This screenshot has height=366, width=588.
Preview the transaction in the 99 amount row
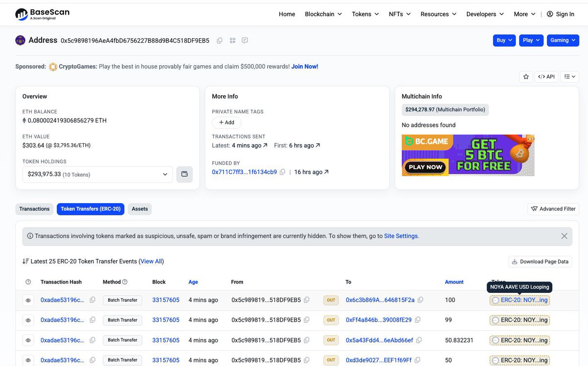coord(28,320)
